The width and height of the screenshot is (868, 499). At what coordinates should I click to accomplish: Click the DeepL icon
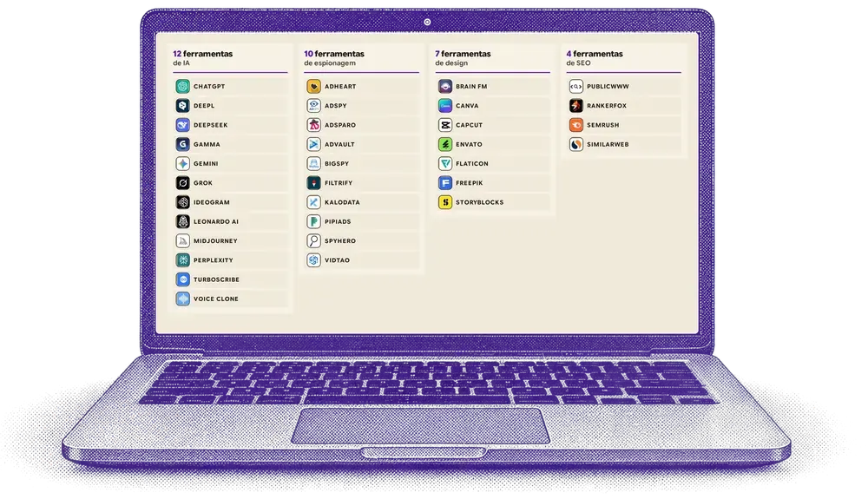182,106
